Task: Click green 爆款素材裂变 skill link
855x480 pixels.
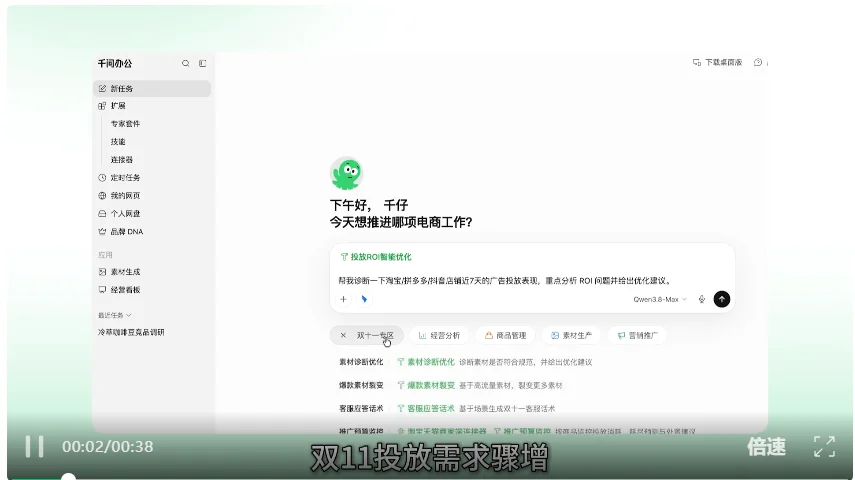Action: tap(426, 386)
